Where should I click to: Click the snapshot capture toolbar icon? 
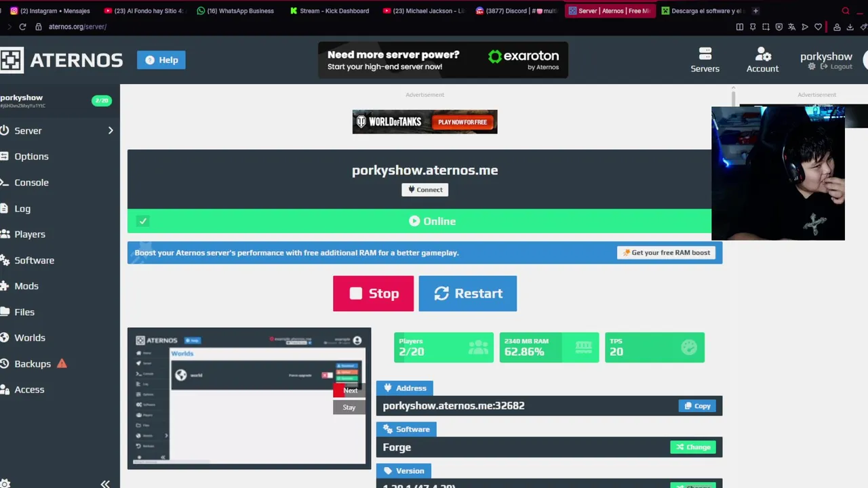coord(766,27)
